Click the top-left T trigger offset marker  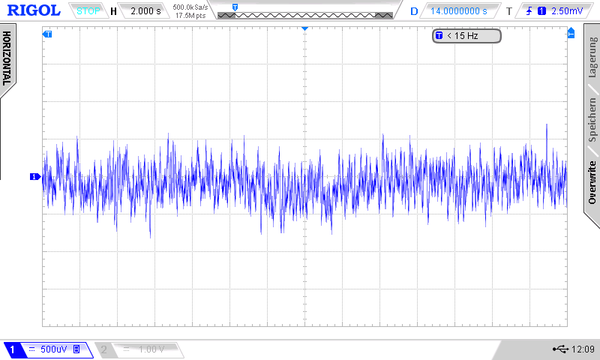(x=47, y=34)
